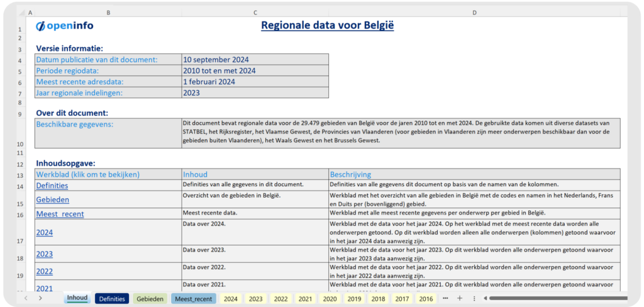Screen dimensions: 644x307
Task: Follow the Definities hyperlink in contents table
Action: pyautogui.click(x=52, y=186)
